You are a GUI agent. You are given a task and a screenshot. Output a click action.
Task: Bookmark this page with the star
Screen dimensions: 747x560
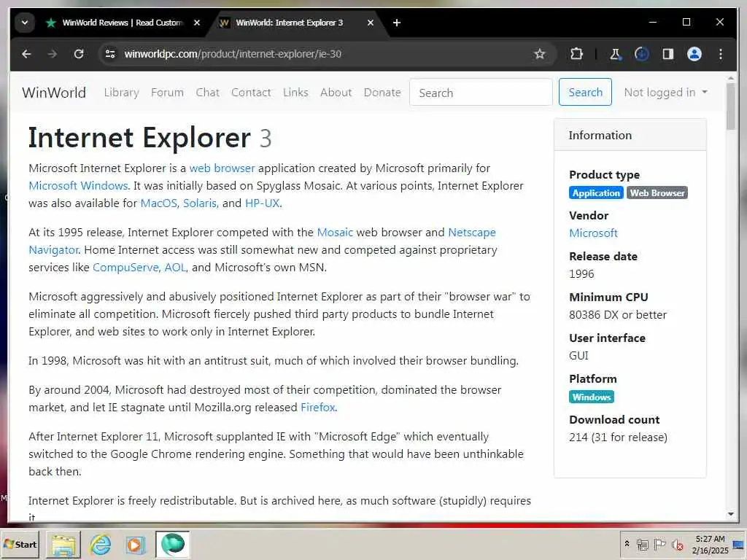tap(539, 54)
